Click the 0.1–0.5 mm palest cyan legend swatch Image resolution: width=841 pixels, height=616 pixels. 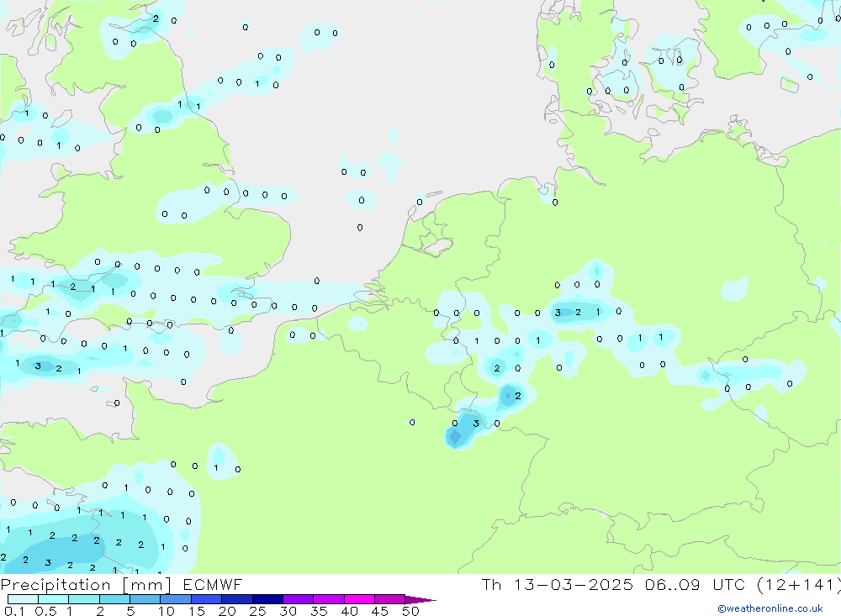tap(23, 599)
